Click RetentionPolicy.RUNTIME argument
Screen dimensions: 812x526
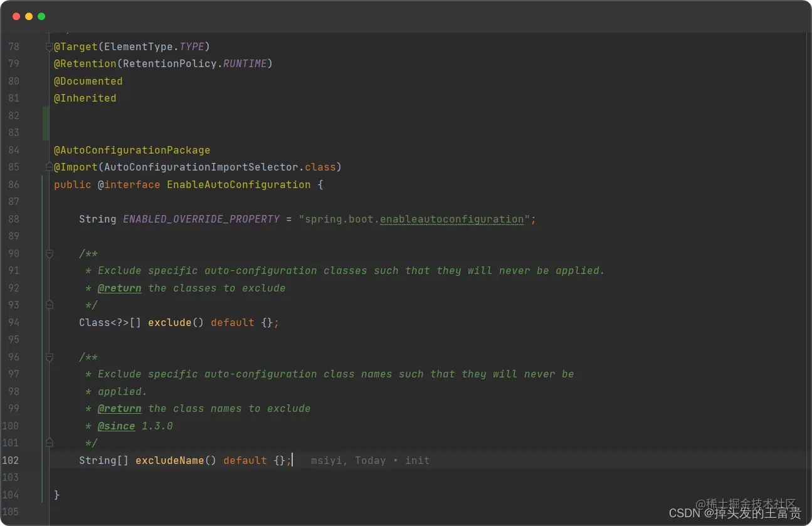pos(194,64)
